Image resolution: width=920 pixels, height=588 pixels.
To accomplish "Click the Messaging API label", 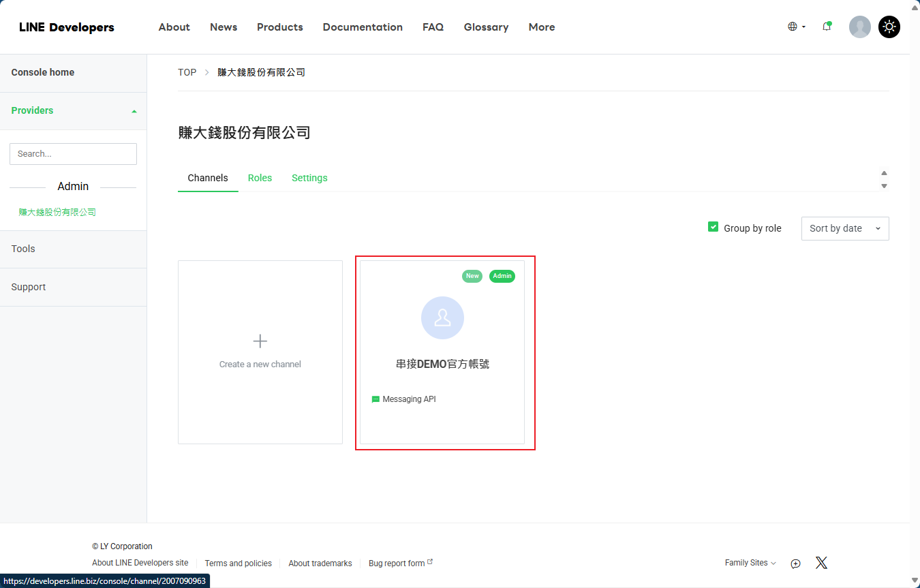I will pos(409,399).
